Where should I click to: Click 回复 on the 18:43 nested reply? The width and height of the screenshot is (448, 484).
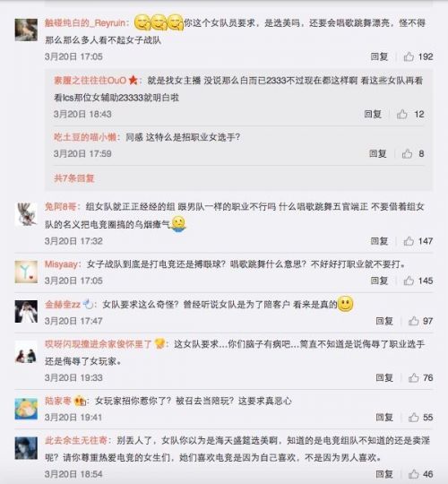[x=373, y=114]
